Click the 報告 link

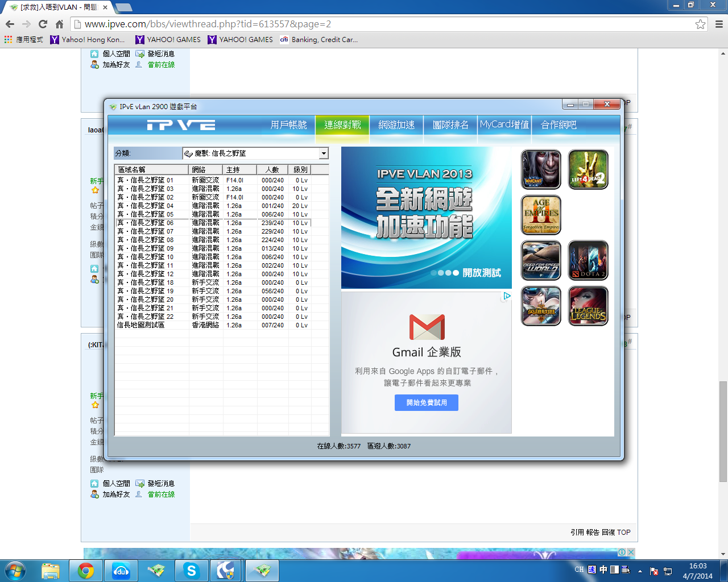point(593,533)
